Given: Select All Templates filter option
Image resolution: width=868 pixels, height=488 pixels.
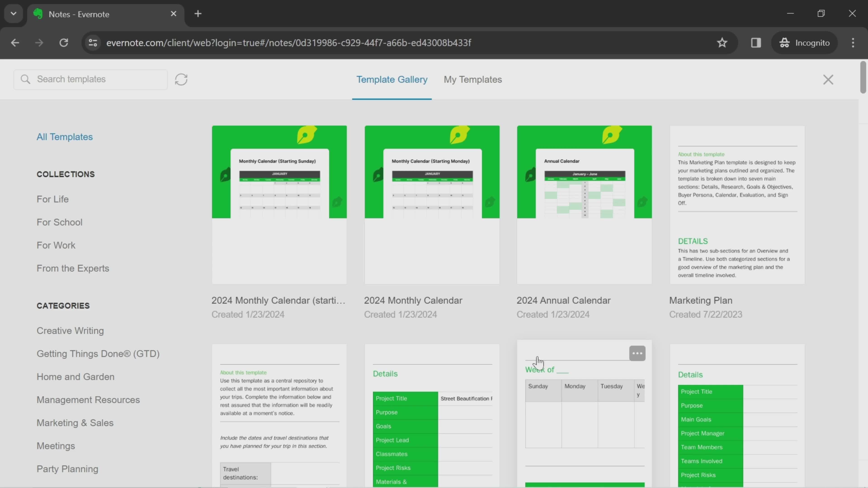Looking at the screenshot, I should [x=64, y=136].
